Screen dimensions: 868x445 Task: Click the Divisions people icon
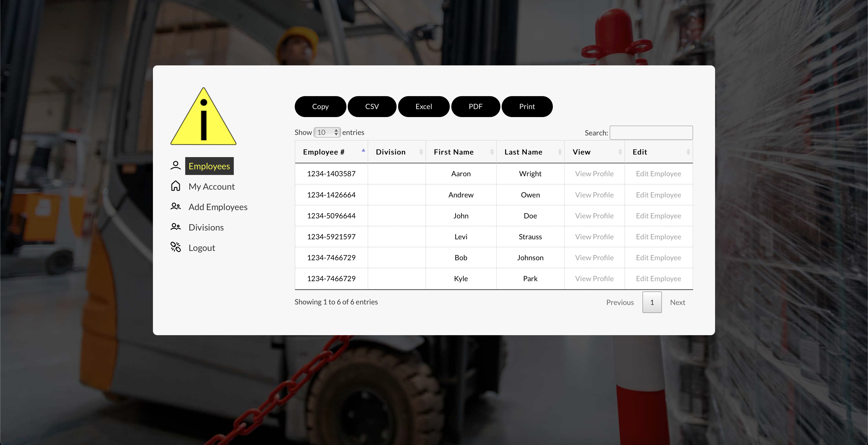point(176,227)
